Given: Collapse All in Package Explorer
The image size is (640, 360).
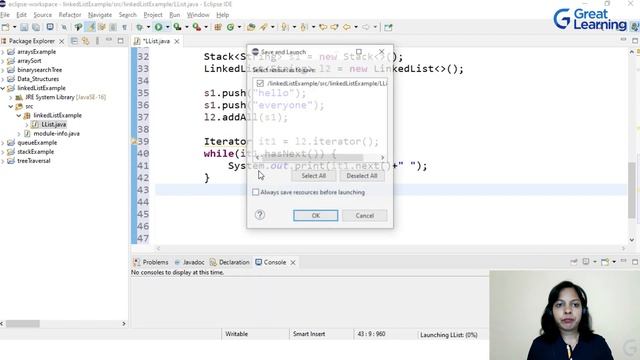Looking at the screenshot, I should 74,41.
